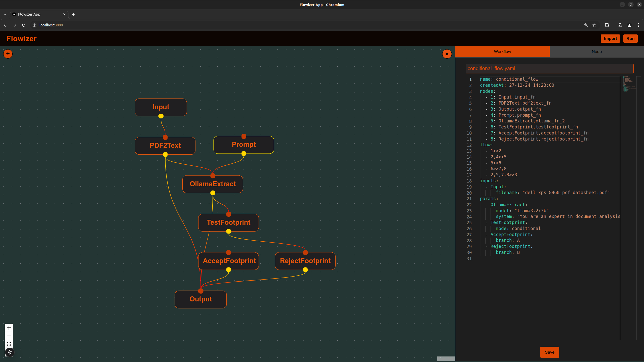Click the Flowizer logo title

(x=21, y=38)
